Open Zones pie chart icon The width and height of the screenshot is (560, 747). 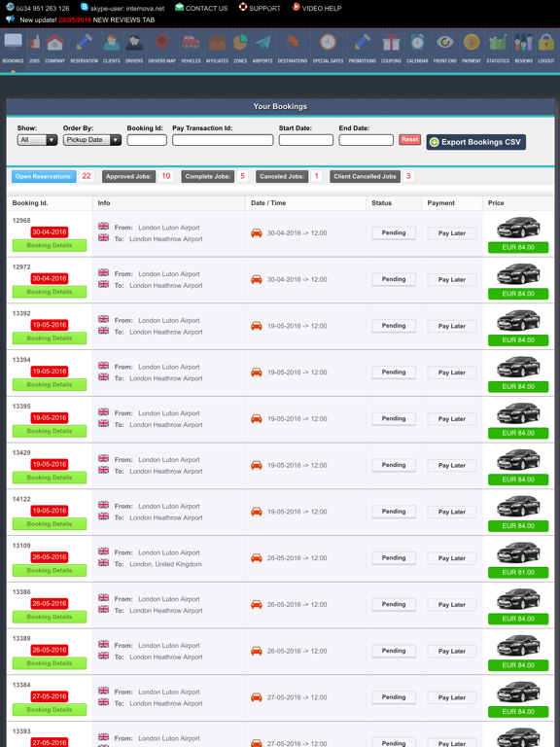coord(240,43)
